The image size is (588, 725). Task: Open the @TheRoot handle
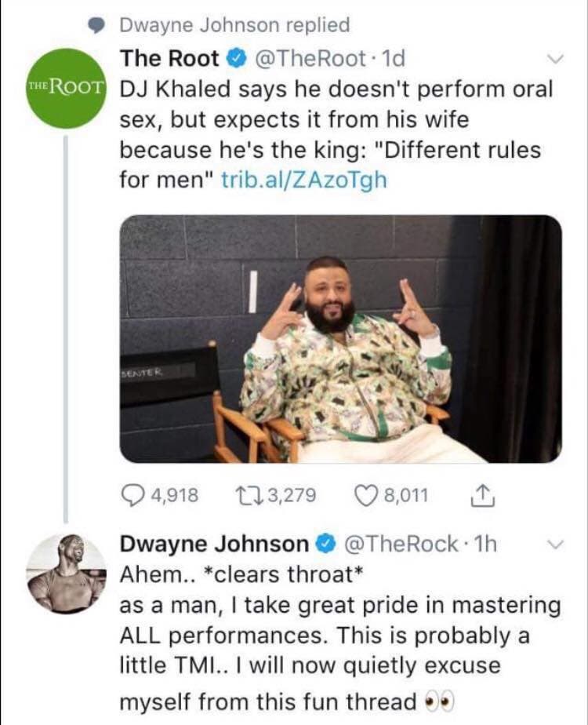(x=307, y=59)
